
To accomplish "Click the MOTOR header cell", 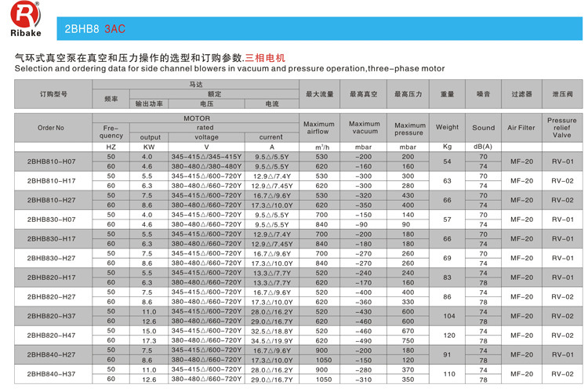I will 196,118.
